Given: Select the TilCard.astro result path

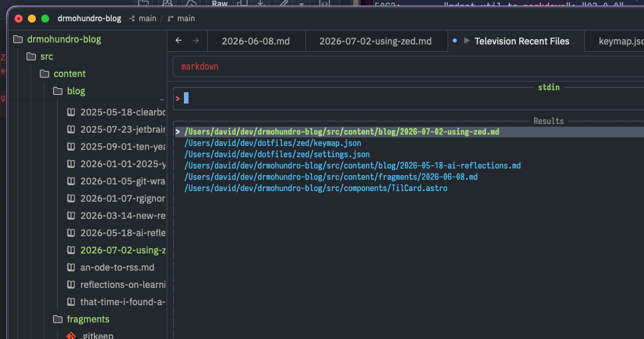Looking at the screenshot, I should tap(316, 188).
